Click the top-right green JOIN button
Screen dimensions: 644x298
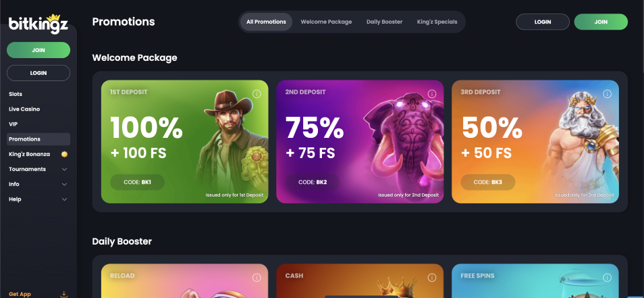(x=601, y=22)
